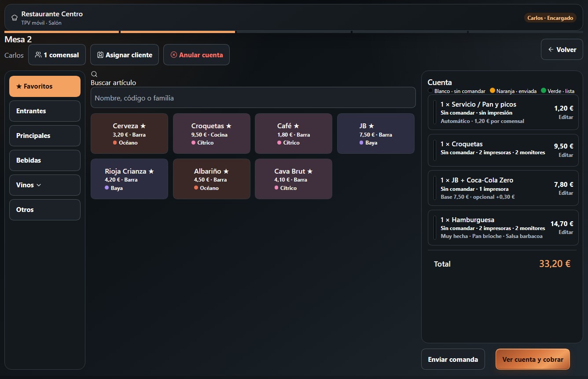This screenshot has height=379, width=588.
Task: Switch to the Bebidas category
Action: click(x=45, y=160)
